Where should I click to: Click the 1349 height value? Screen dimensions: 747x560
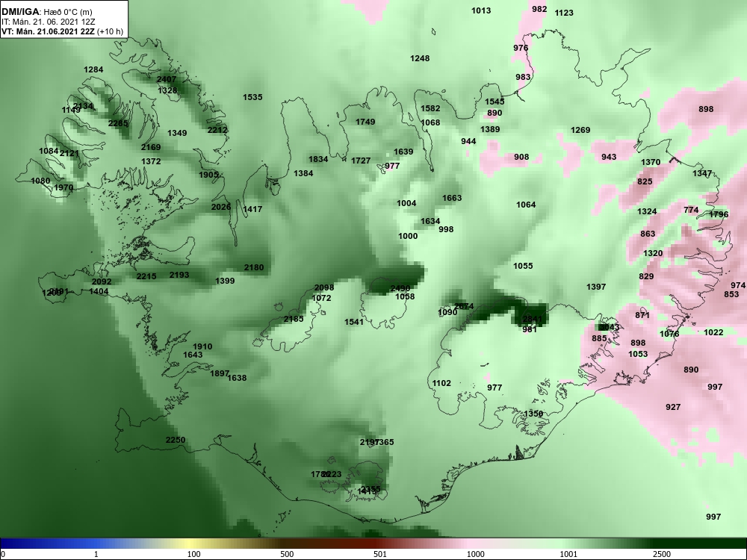(177, 133)
